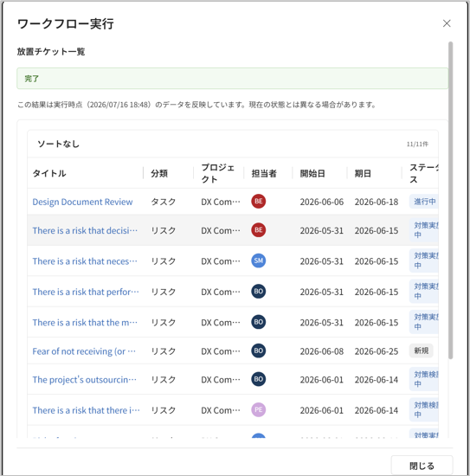Click the 進行中 status badge
The height and width of the screenshot is (476, 470).
pos(424,202)
